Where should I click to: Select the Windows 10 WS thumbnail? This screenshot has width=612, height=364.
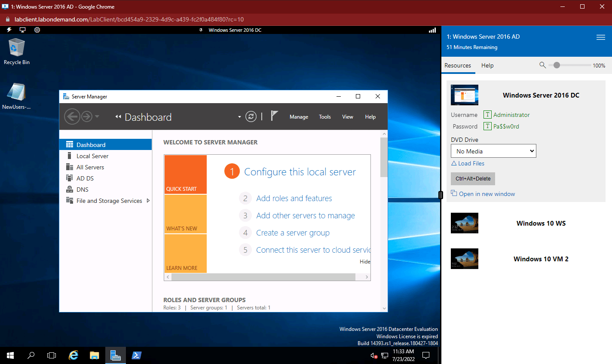tap(464, 223)
